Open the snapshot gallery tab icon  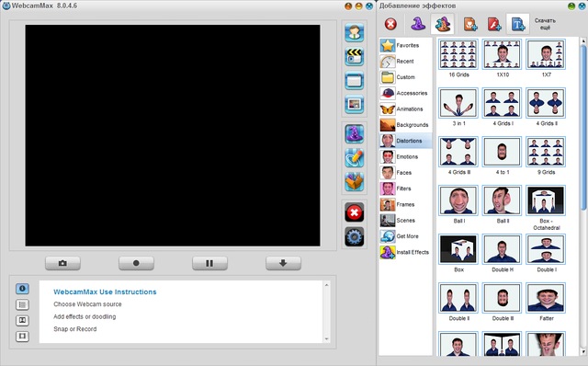22,320
